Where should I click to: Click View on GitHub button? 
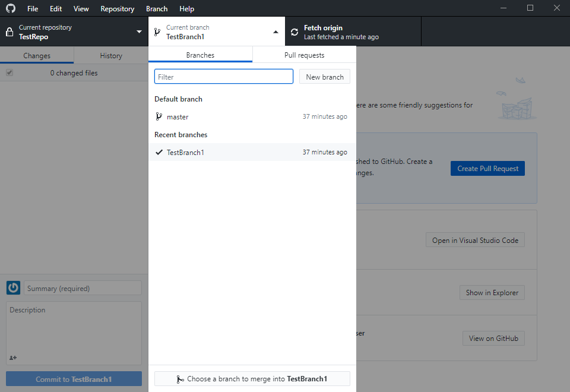coord(493,338)
